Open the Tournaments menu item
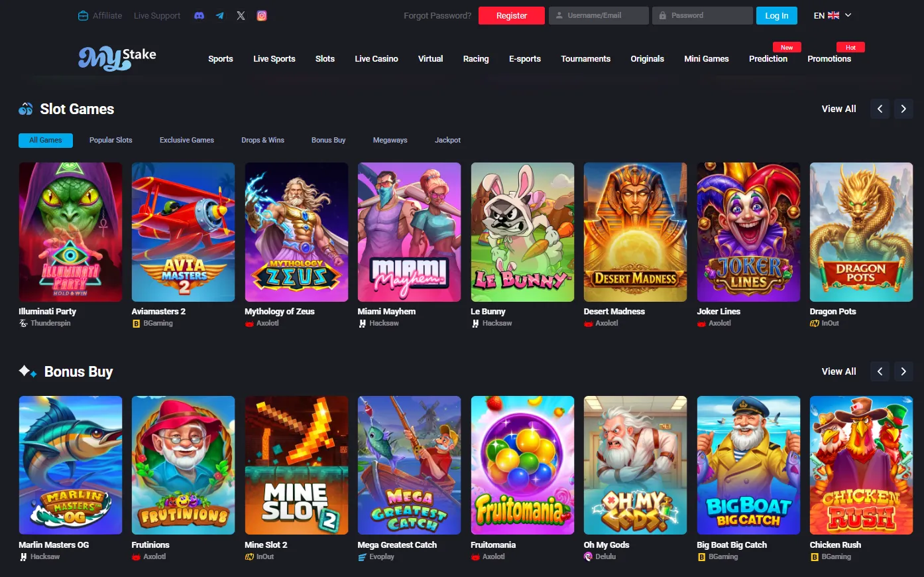The width and height of the screenshot is (924, 577). [x=586, y=58]
